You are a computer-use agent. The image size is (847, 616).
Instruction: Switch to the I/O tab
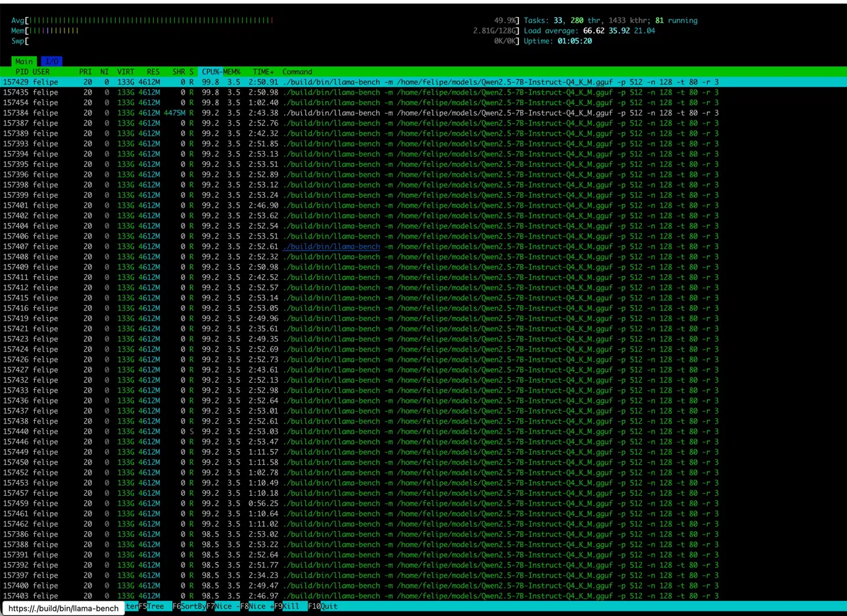51,61
